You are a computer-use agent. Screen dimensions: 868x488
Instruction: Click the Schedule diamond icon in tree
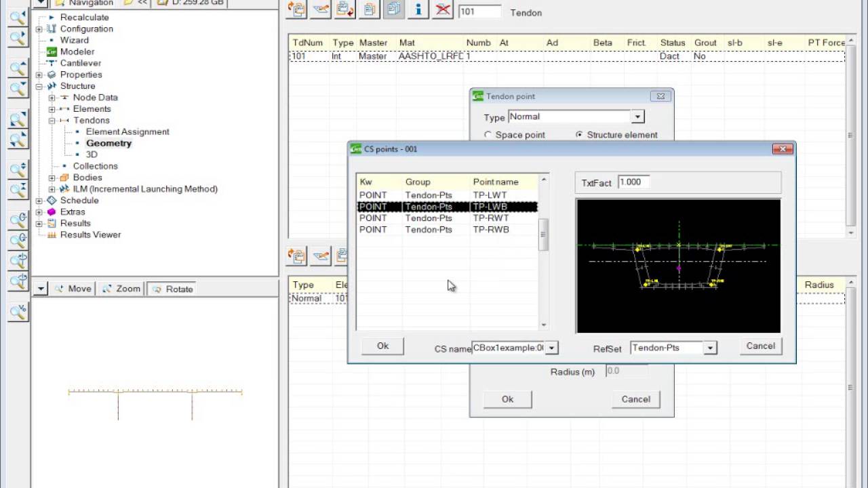[x=52, y=201]
